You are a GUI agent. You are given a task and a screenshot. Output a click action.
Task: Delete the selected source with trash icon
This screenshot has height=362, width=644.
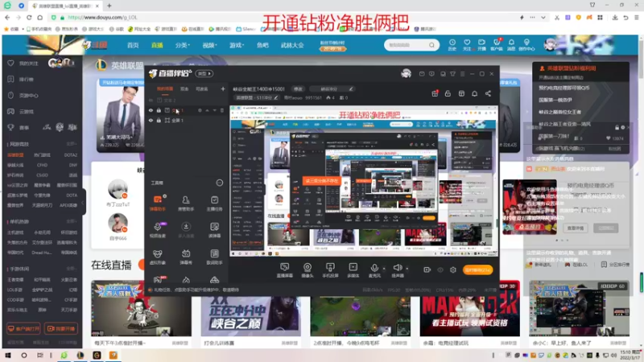point(222,110)
